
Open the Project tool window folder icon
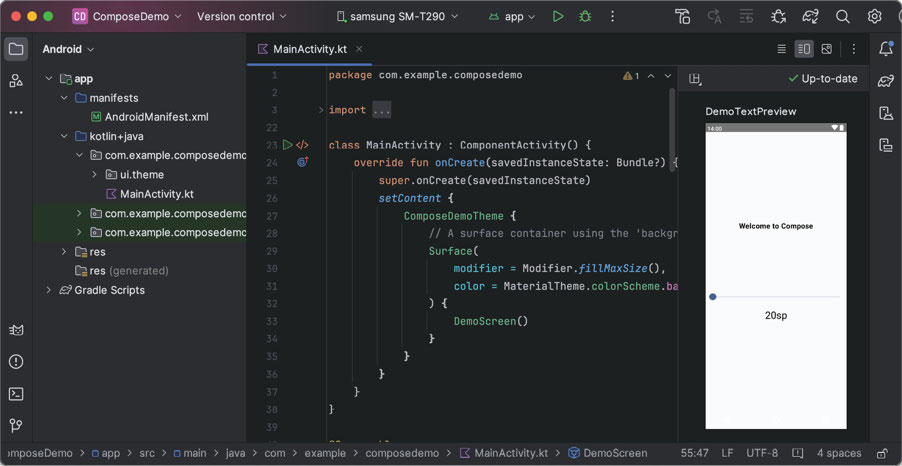click(16, 49)
